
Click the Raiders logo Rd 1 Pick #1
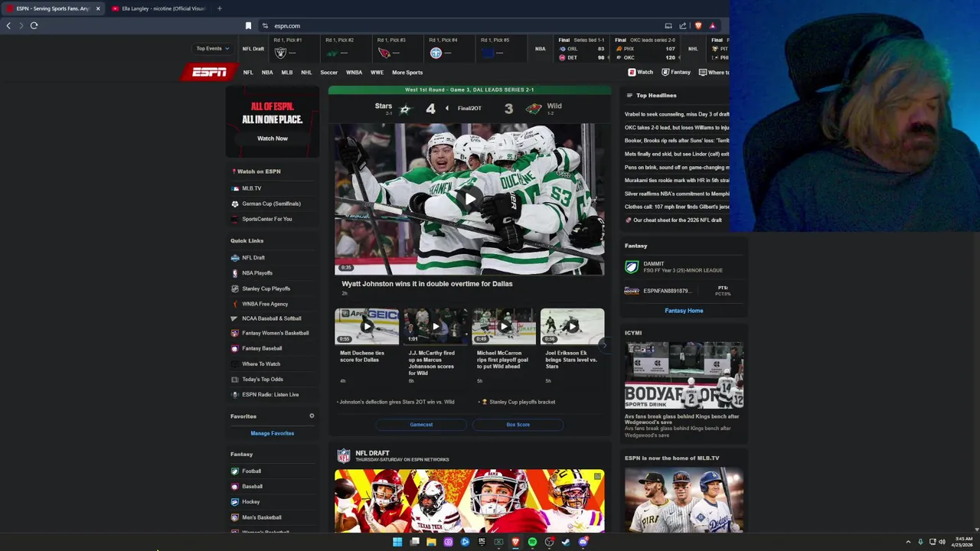[x=280, y=53]
